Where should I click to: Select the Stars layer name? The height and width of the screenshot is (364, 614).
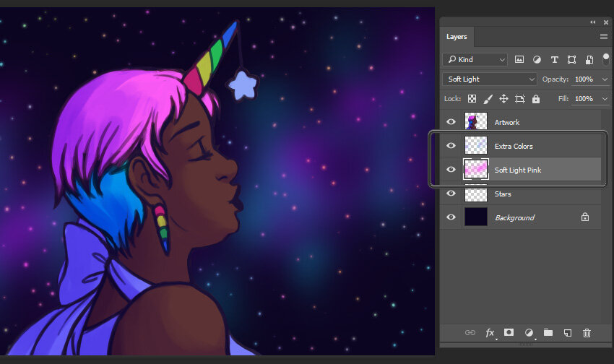click(x=503, y=194)
